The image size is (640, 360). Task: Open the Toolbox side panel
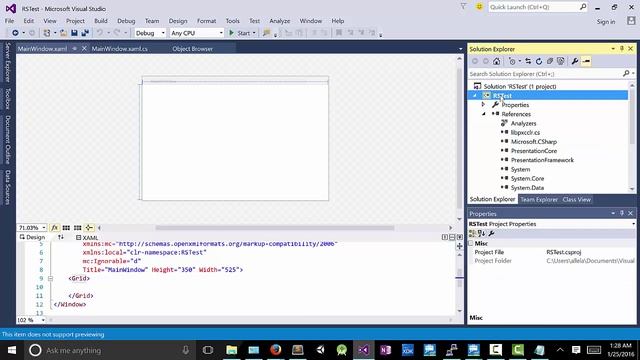point(7,98)
